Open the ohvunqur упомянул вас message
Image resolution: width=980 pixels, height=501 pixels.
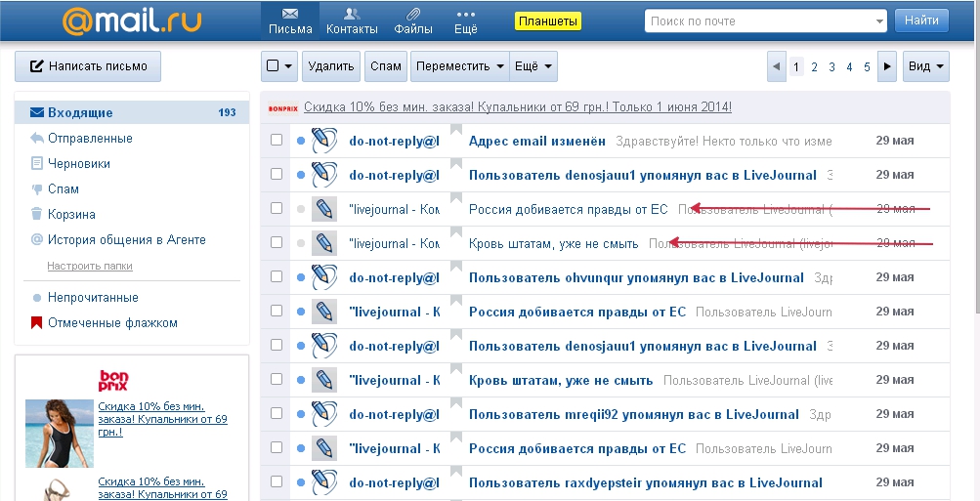click(636, 277)
